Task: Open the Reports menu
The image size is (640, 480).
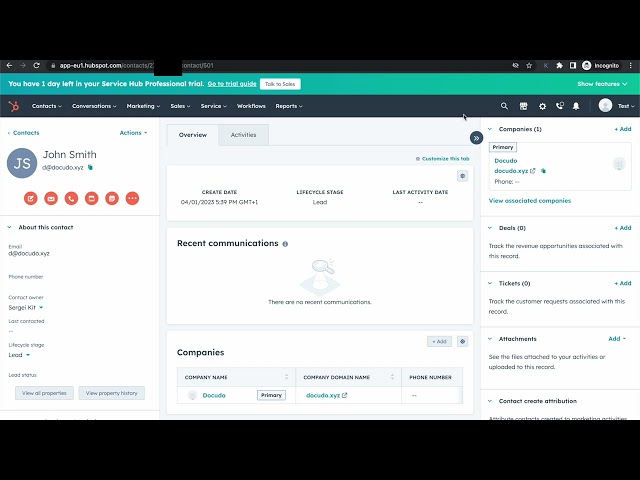Action: point(289,106)
